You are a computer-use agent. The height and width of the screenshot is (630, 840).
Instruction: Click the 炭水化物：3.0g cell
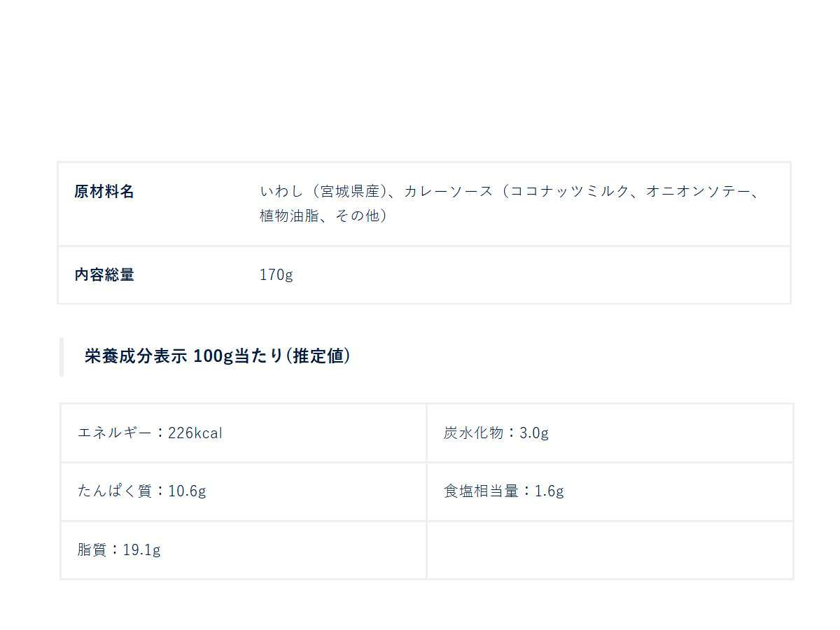(x=496, y=433)
